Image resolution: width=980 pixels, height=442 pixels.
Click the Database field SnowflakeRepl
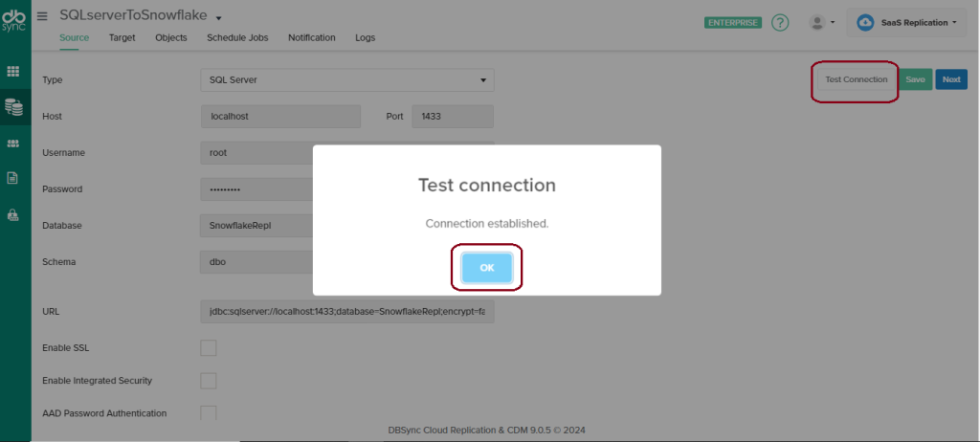click(x=256, y=225)
